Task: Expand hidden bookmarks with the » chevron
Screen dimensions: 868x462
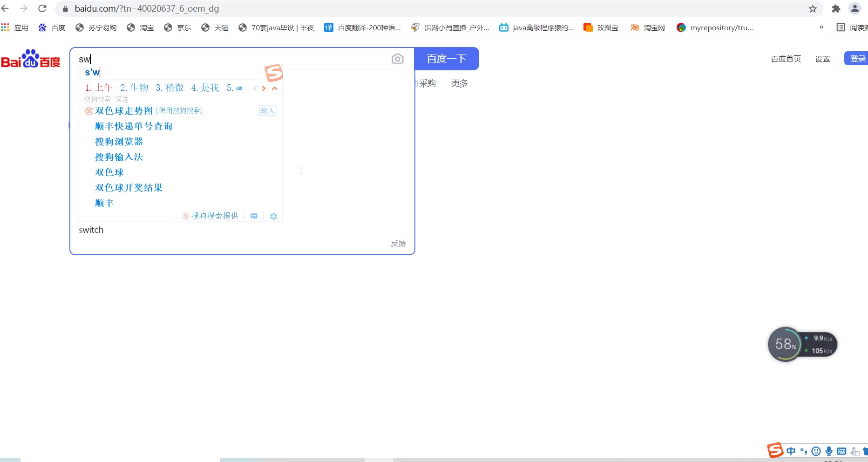Action: pyautogui.click(x=821, y=27)
